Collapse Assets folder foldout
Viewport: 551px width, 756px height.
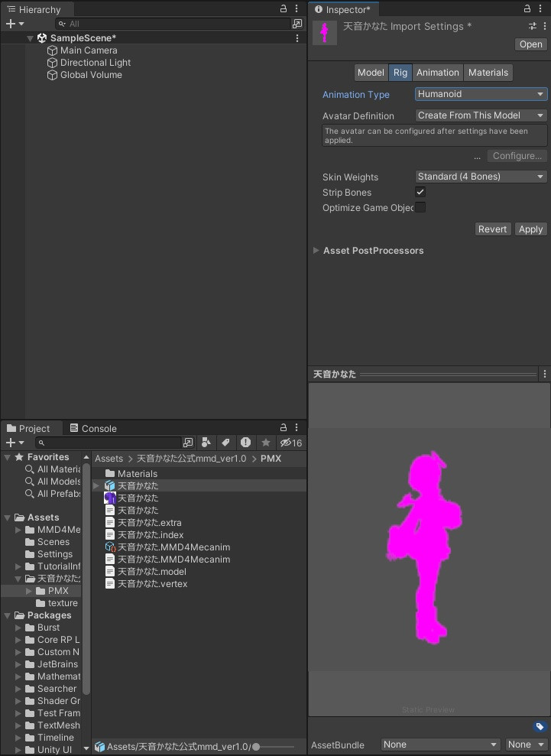coord(7,518)
